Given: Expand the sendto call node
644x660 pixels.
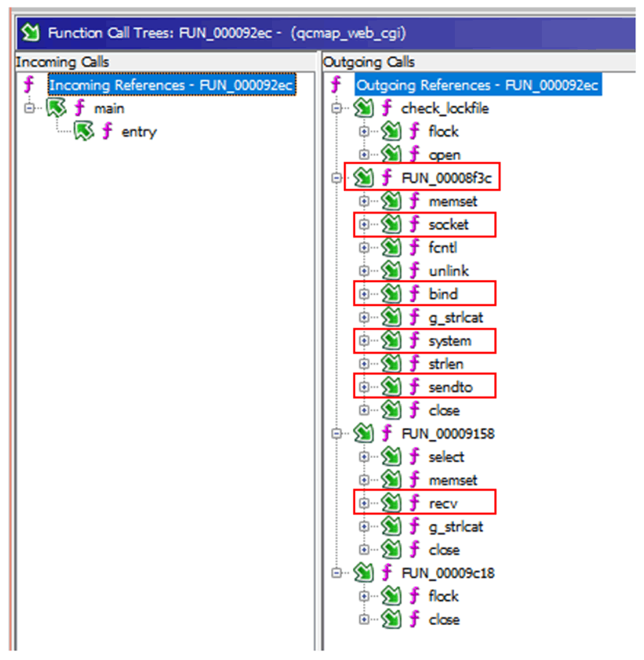Looking at the screenshot, I should 364,388.
